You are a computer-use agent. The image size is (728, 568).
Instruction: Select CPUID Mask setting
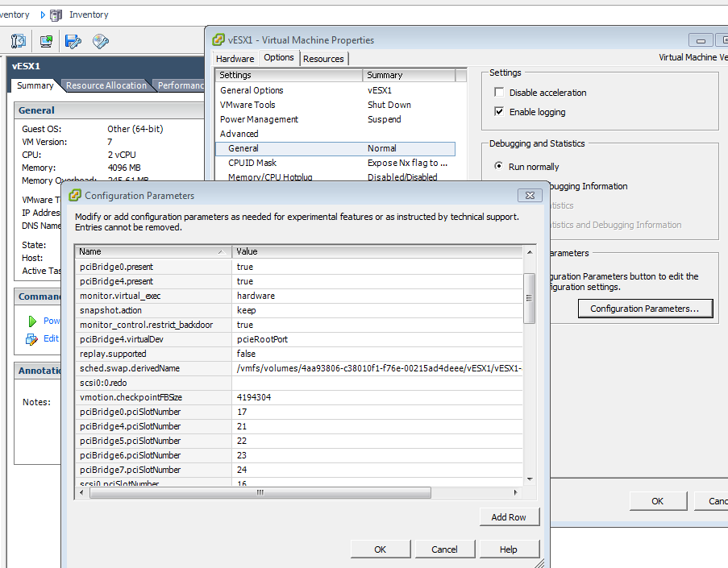(x=335, y=163)
